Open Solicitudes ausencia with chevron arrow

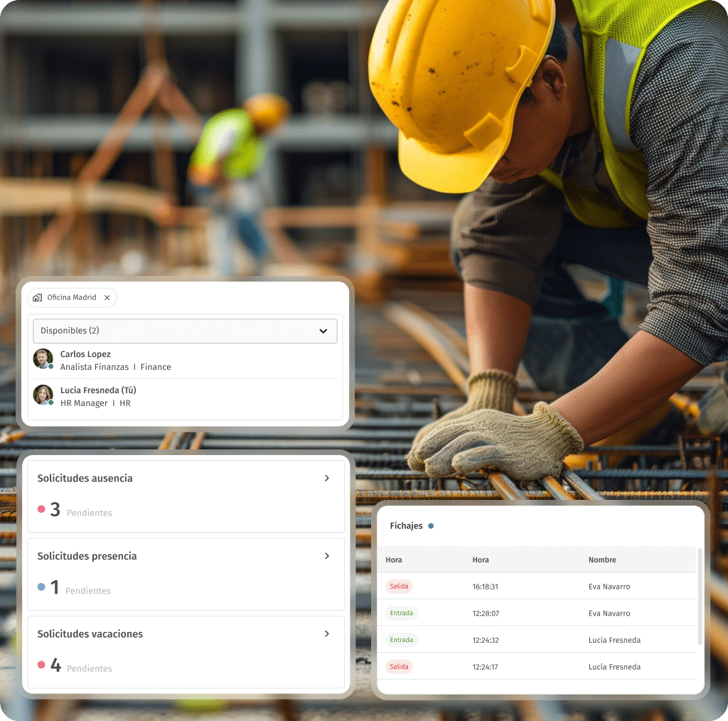327,479
